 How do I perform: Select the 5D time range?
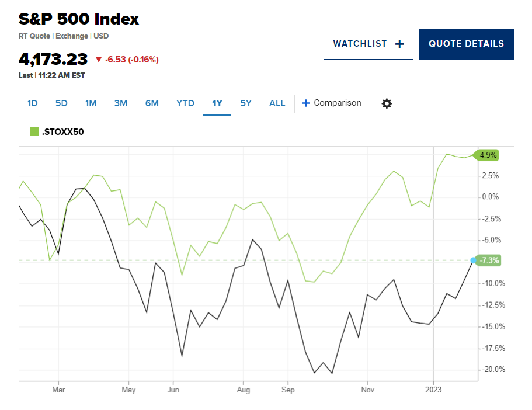click(61, 103)
